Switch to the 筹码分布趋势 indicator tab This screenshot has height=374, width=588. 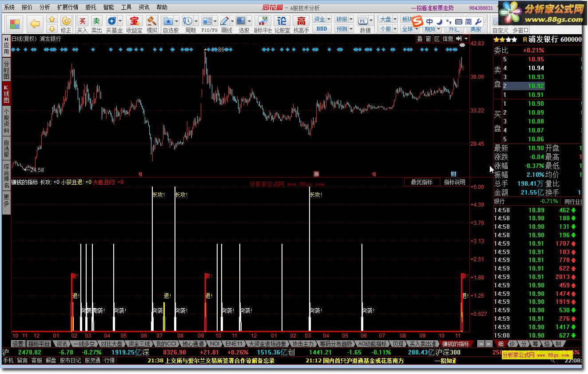(336, 344)
